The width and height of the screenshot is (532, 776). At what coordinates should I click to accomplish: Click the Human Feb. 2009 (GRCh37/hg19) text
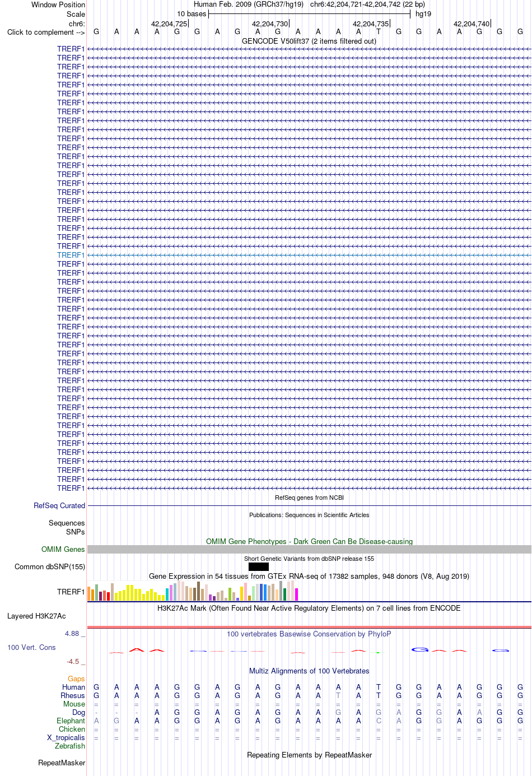pos(249,4)
